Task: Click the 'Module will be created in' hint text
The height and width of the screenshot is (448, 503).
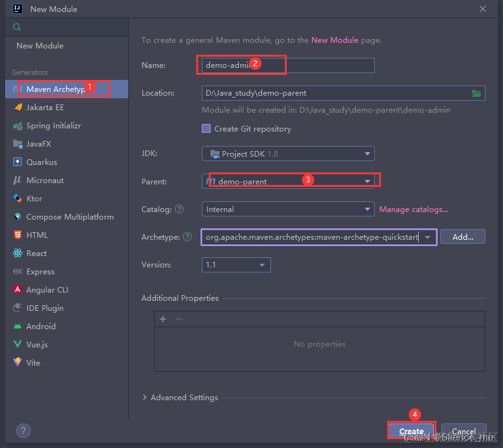Action: (326, 110)
